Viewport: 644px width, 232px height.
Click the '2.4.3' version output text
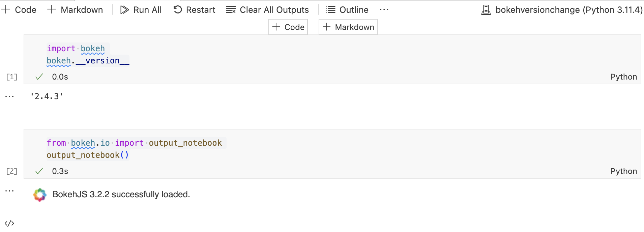coord(47,96)
